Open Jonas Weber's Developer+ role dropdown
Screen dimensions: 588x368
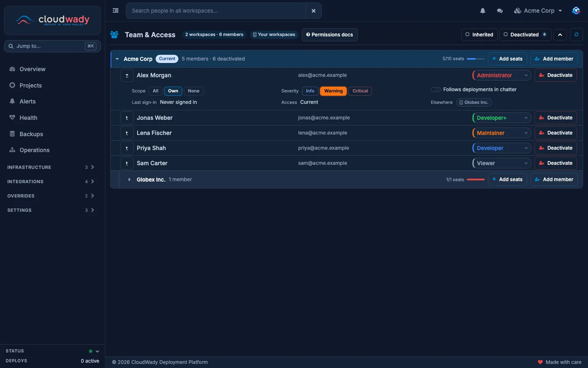click(x=501, y=118)
